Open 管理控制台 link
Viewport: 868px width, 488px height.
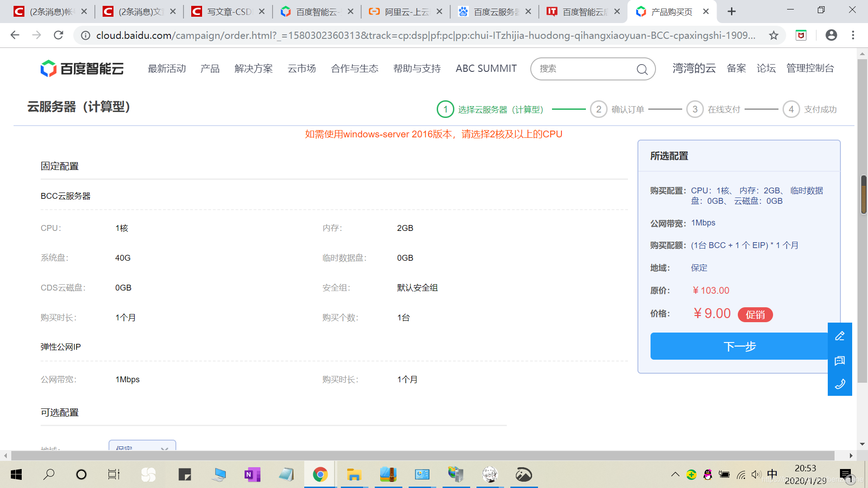810,68
